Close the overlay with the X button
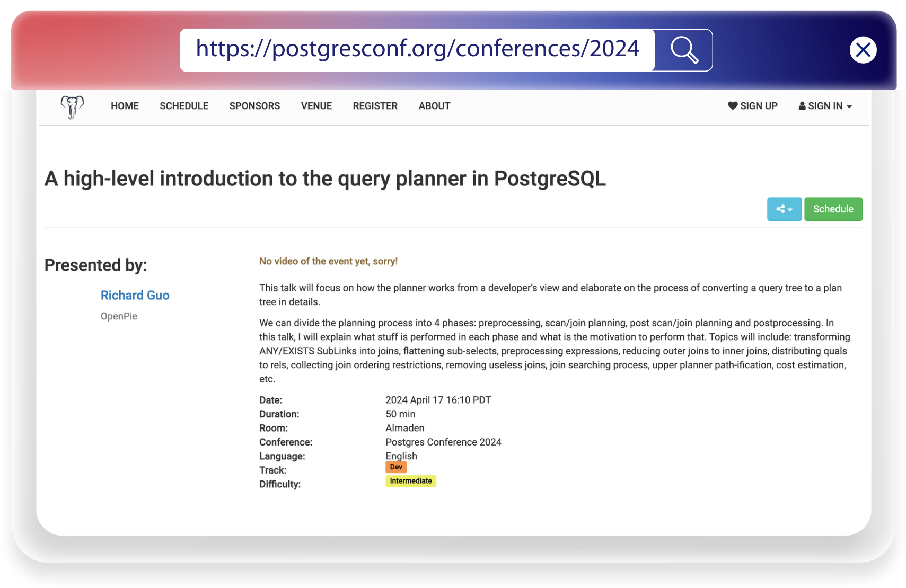Viewport: 906px width, 588px height. pos(863,50)
